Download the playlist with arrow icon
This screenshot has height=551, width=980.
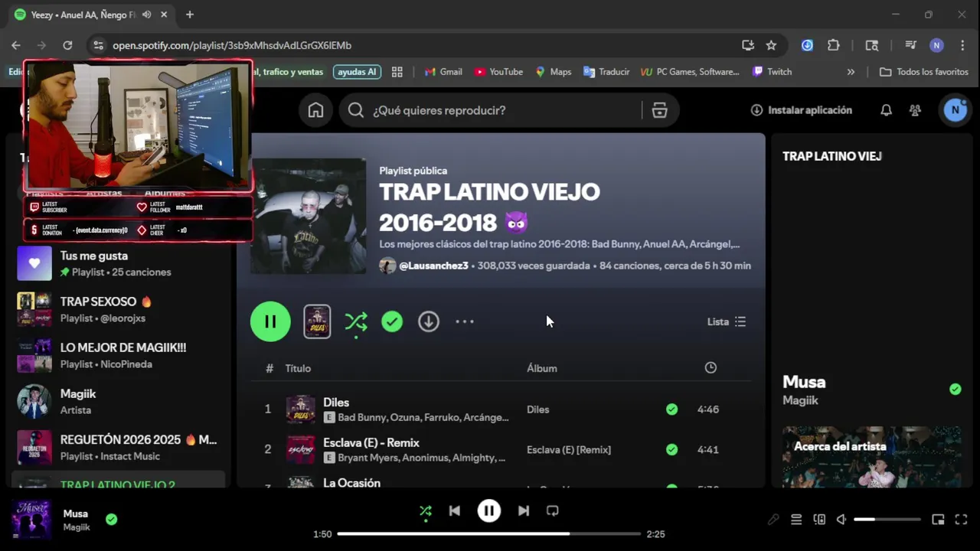(x=429, y=321)
